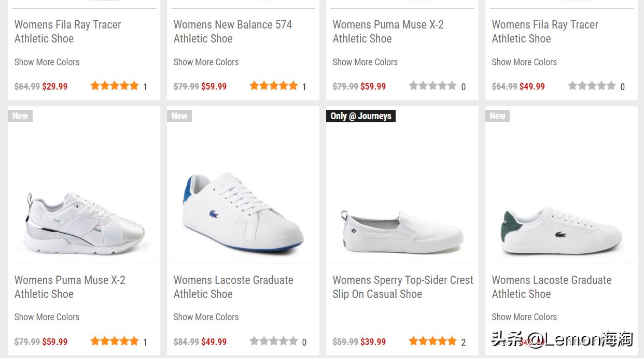This screenshot has height=358, width=644.
Task: Click the star rating for New Balance 574
Action: pos(273,86)
